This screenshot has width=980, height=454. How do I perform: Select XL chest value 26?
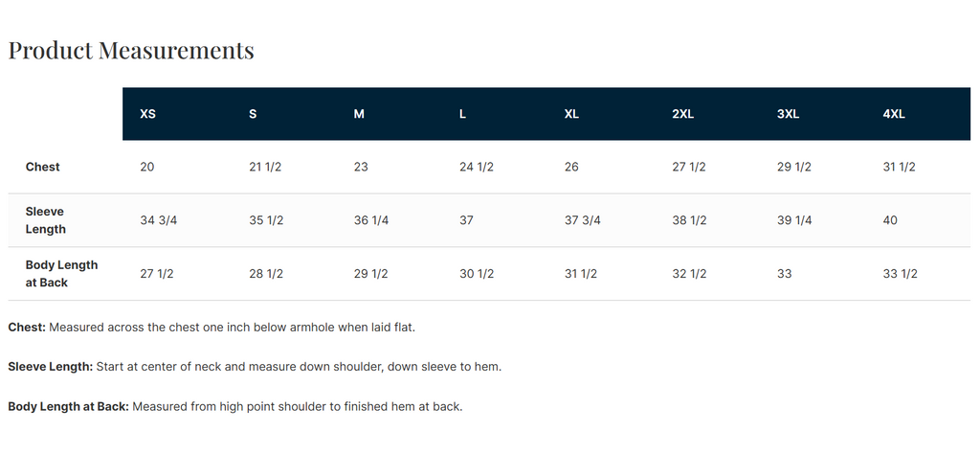click(571, 167)
